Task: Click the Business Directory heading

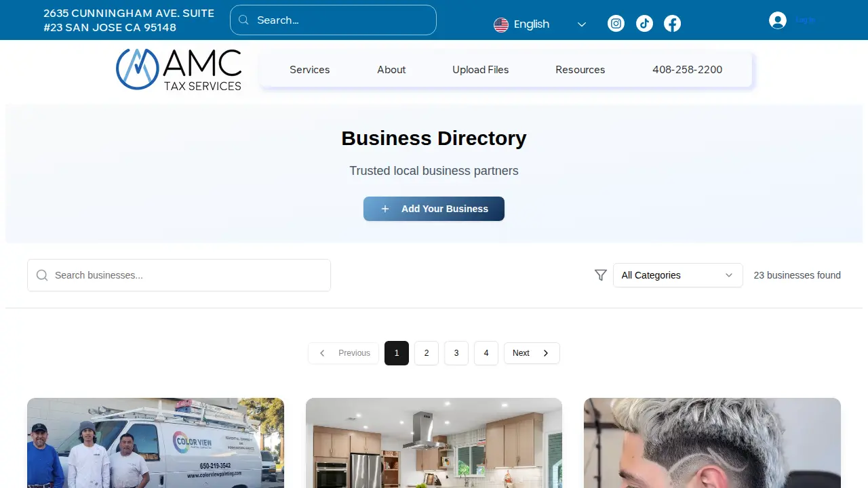Action: coord(434,138)
